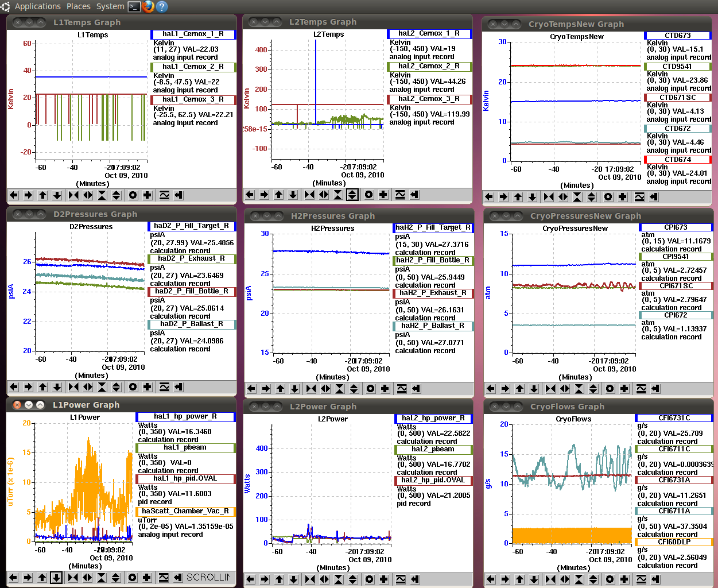Pan up arrow in D2Pressures Graph
Screen dimensions: 718x588
[x=42, y=387]
